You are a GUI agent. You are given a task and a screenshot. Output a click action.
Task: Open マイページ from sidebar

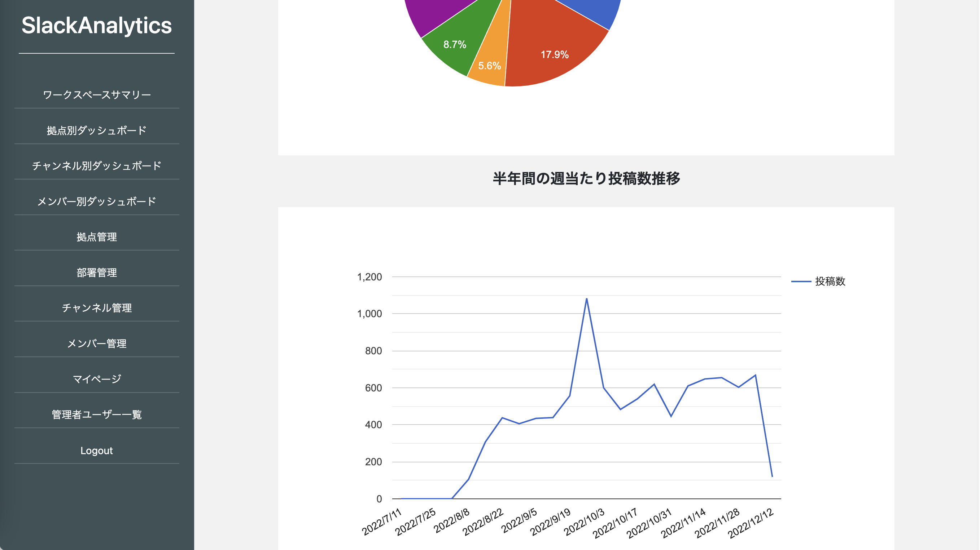coord(97,379)
